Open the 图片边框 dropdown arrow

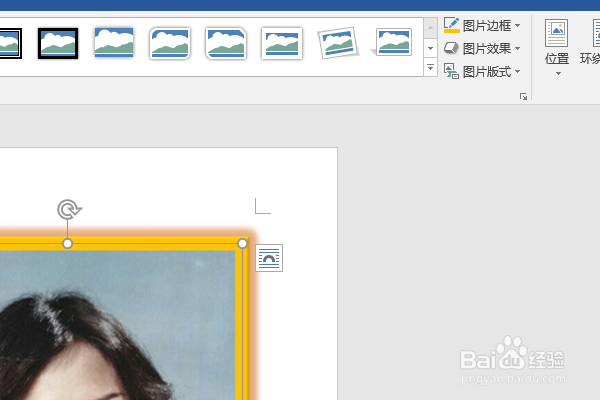click(517, 26)
